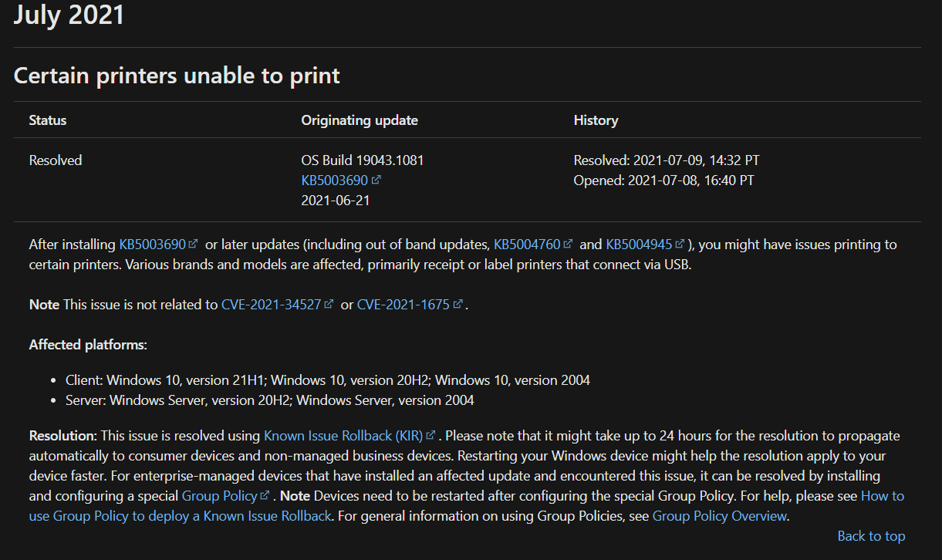Click the Back to top link

[871, 535]
